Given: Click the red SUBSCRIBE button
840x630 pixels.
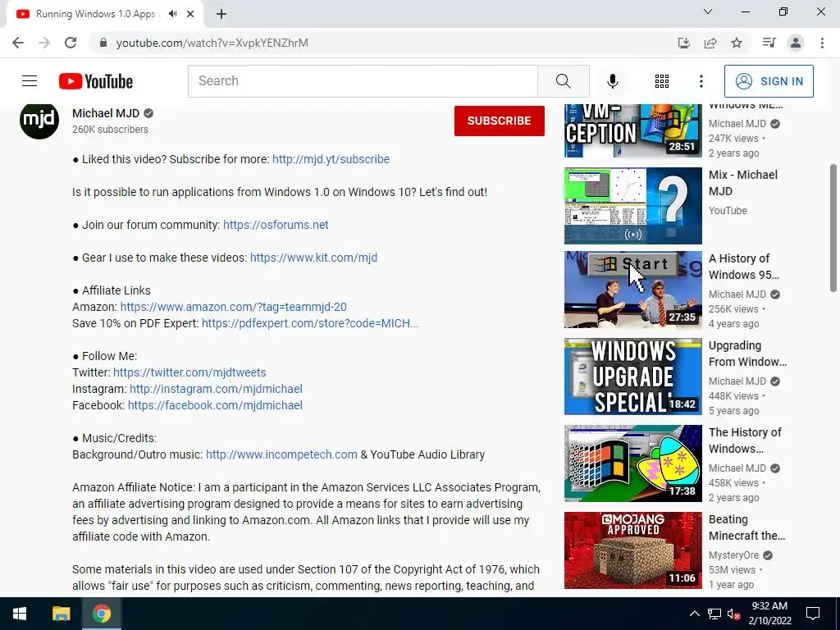Looking at the screenshot, I should coord(500,121).
